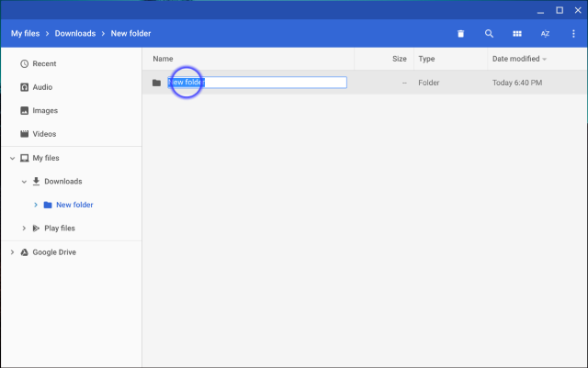Select Recent in the sidebar
The height and width of the screenshot is (368, 588).
[44, 63]
